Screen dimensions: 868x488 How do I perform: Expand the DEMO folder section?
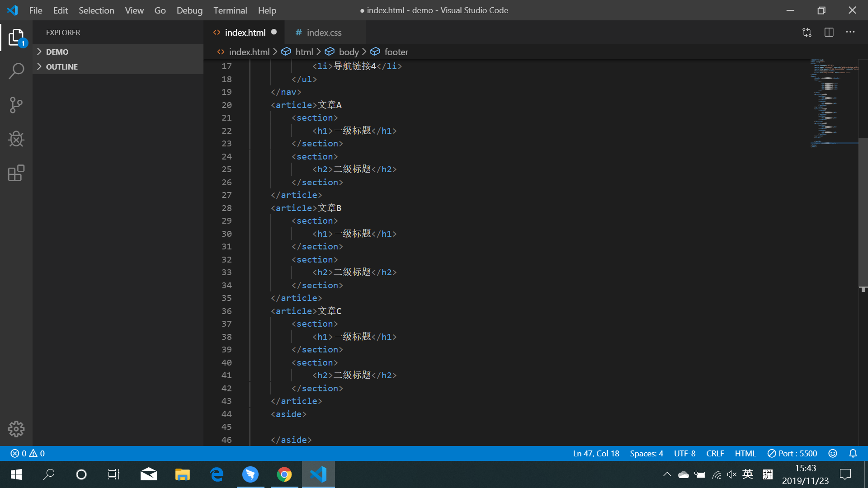click(118, 52)
